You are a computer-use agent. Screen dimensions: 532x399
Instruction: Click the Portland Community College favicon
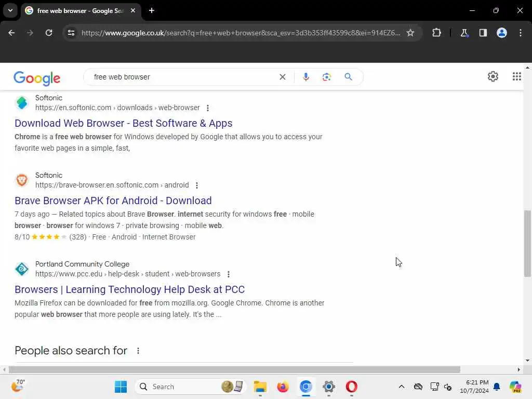[x=22, y=269]
